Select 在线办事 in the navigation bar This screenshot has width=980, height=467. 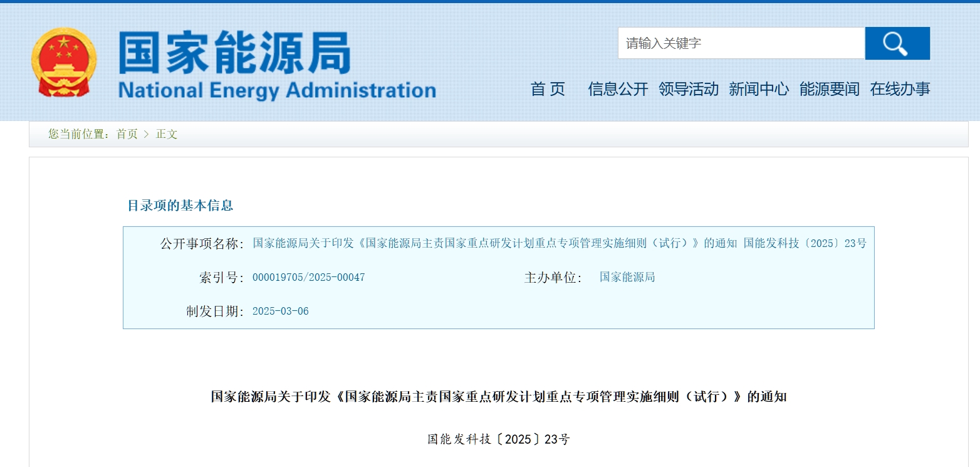[x=900, y=89]
